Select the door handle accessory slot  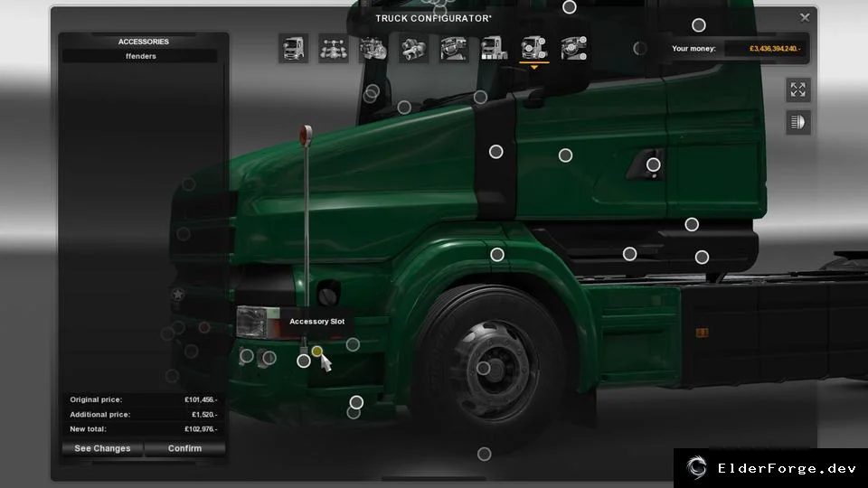pos(653,164)
